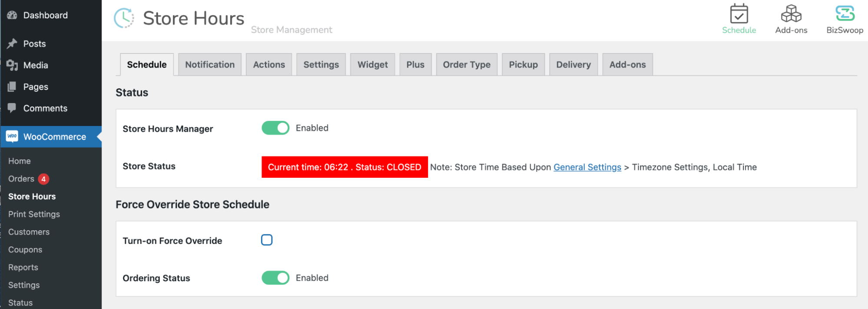Open Print Settings in sidebar
This screenshot has height=309, width=868.
click(x=34, y=214)
